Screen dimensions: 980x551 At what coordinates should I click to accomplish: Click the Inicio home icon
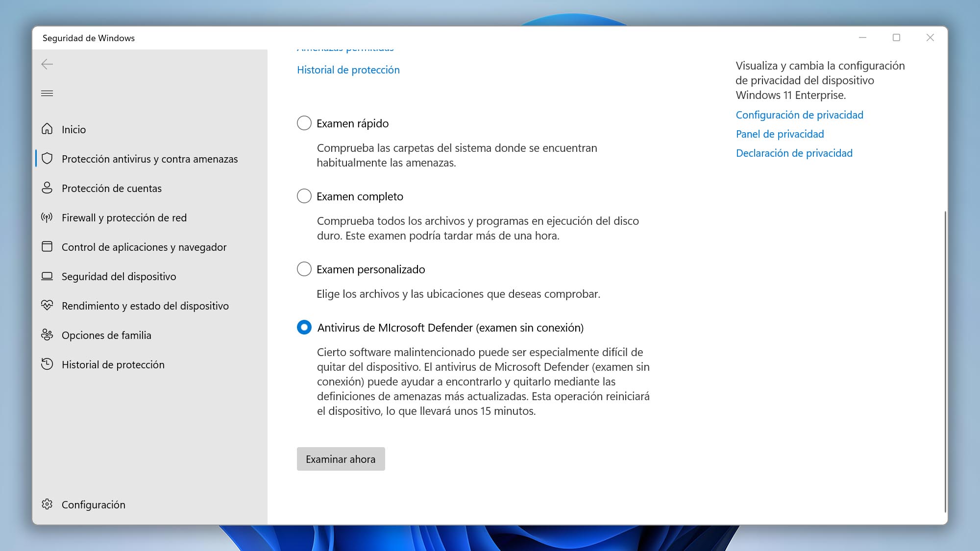tap(47, 129)
